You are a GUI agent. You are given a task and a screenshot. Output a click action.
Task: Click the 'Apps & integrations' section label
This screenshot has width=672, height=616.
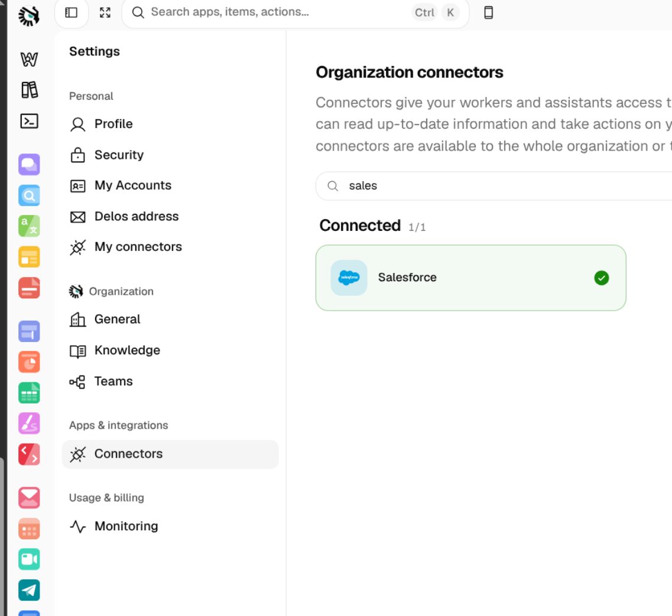(119, 425)
